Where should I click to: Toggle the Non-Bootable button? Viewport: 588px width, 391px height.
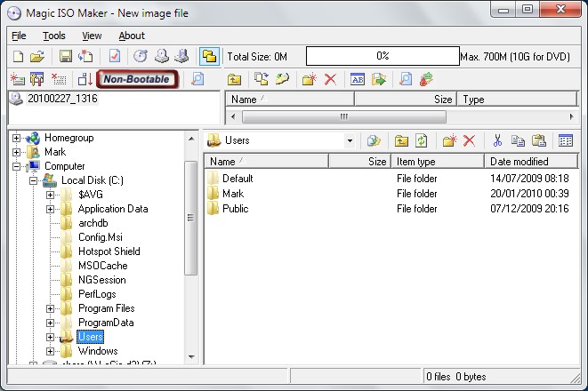pos(136,79)
